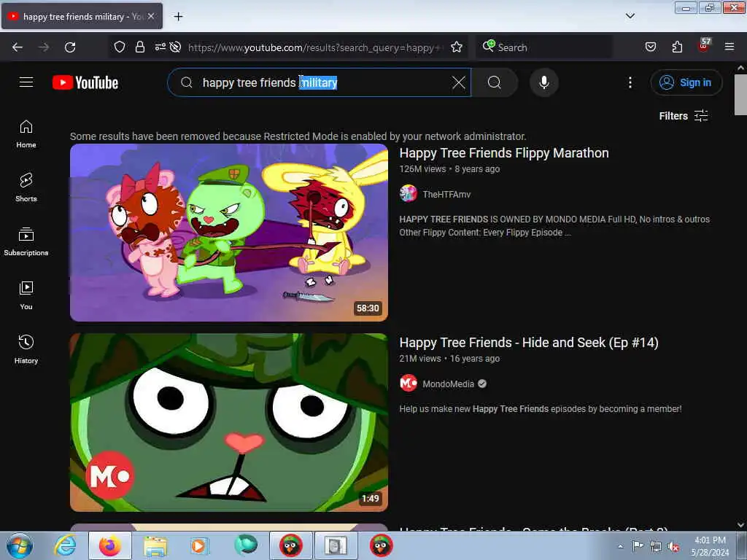Screen dimensions: 747x560
Task: Open Subscriptions in the sidebar
Action: (x=26, y=241)
